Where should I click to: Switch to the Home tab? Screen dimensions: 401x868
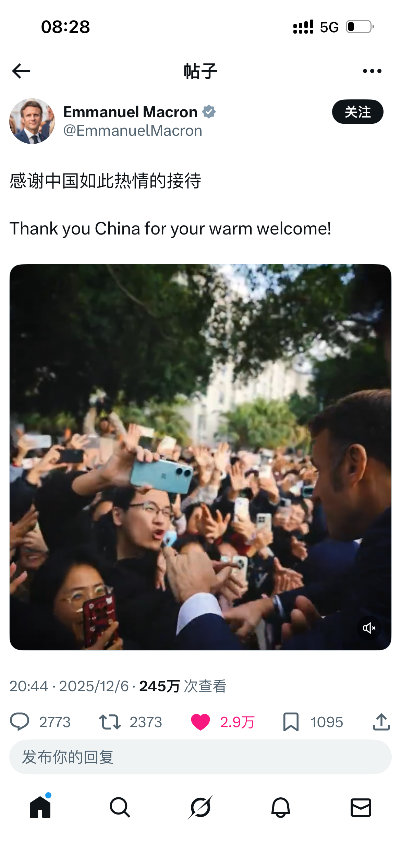(40, 807)
